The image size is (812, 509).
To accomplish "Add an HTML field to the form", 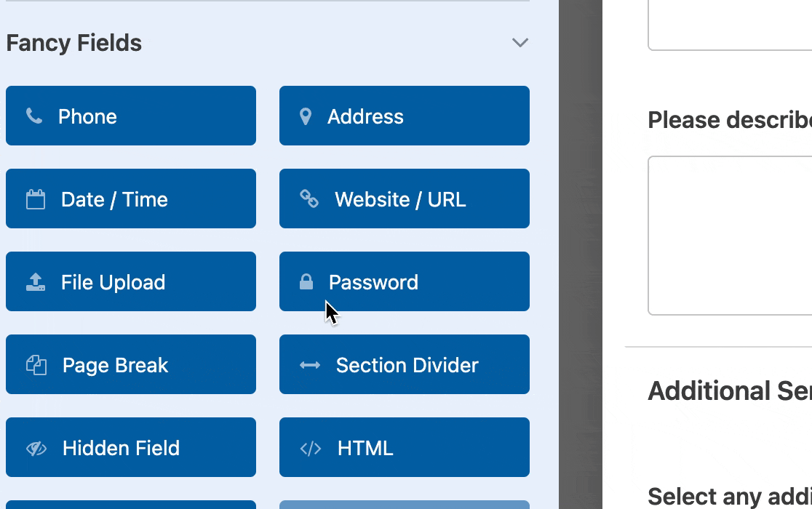I will pos(404,447).
